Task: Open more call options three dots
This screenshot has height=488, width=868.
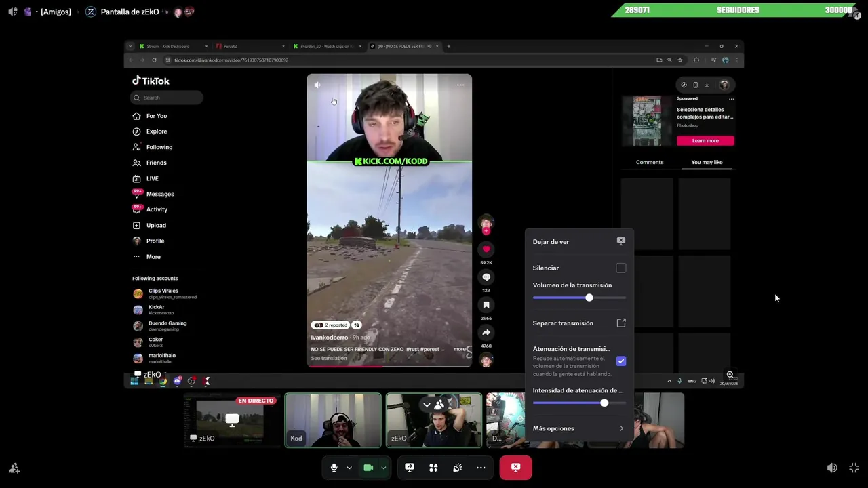Action: pyautogui.click(x=481, y=468)
